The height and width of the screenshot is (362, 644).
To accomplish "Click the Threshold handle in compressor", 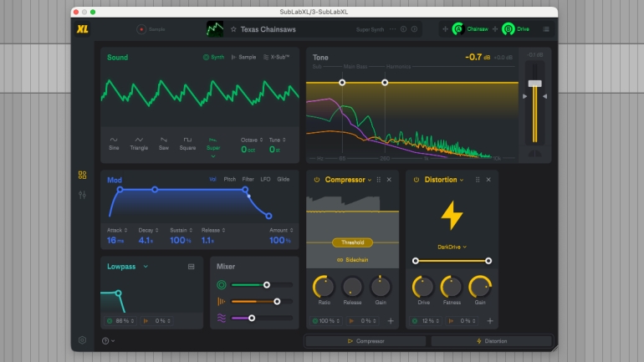I will point(352,242).
